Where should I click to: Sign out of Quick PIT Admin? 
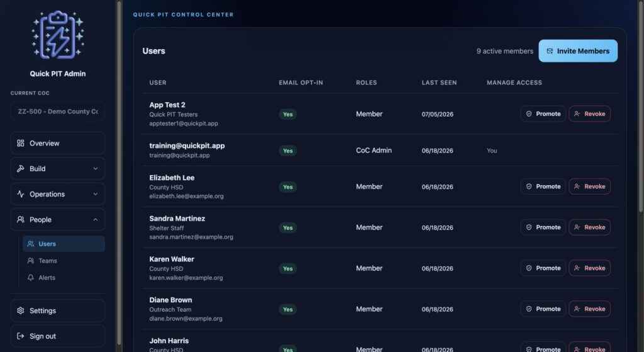(x=57, y=336)
